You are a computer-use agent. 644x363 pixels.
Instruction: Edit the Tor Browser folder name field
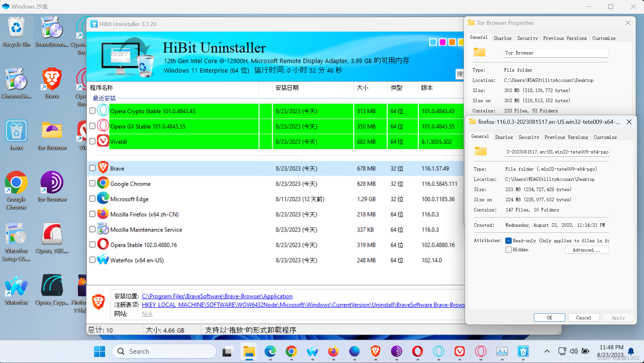[556, 53]
